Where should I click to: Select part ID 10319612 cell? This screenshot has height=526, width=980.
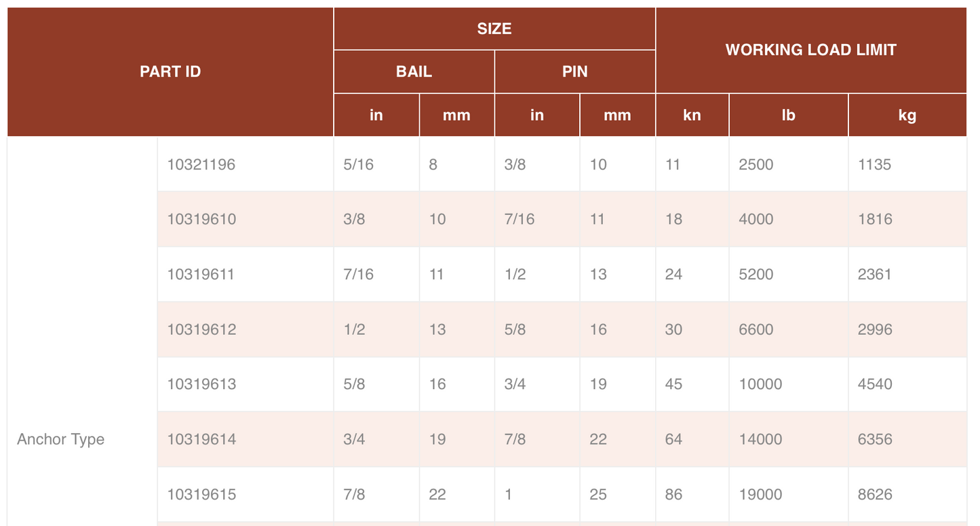(201, 329)
